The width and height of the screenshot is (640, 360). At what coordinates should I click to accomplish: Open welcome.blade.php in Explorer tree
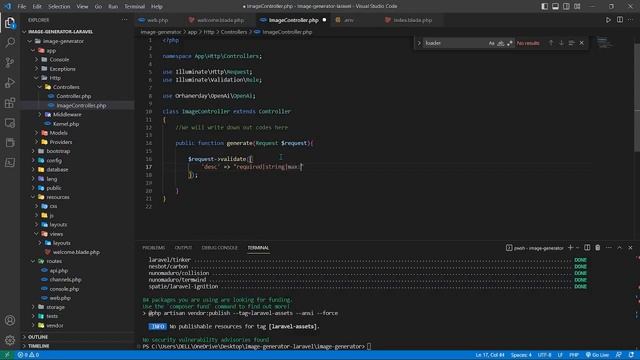pos(76,252)
